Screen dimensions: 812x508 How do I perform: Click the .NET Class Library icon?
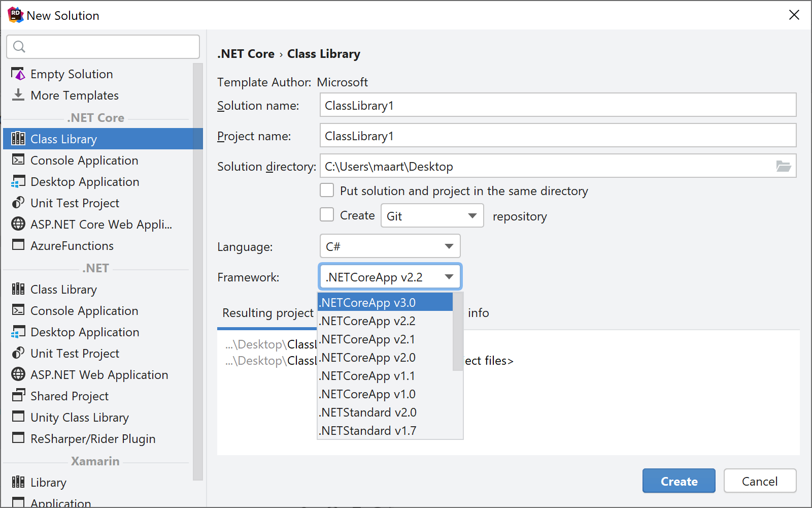(18, 289)
